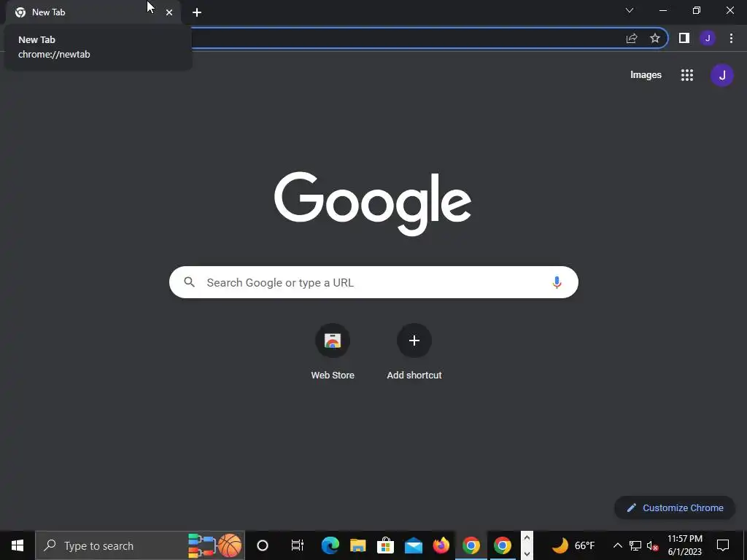This screenshot has height=560, width=747.
Task: Open the Web Store shortcut
Action: point(333,352)
